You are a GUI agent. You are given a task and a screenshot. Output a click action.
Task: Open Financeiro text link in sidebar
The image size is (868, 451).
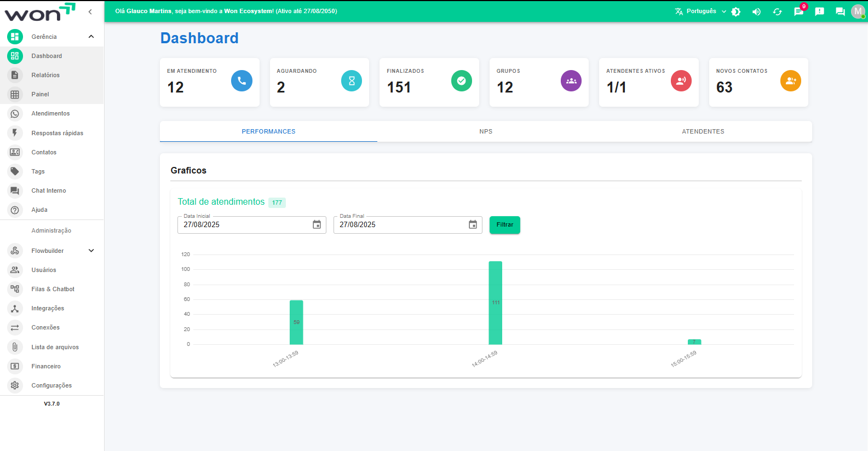(46, 366)
